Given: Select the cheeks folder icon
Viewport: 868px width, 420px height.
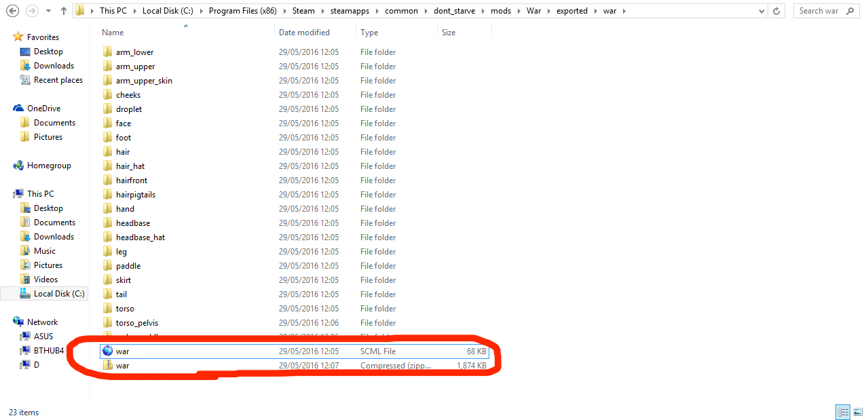Looking at the screenshot, I should 107,95.
